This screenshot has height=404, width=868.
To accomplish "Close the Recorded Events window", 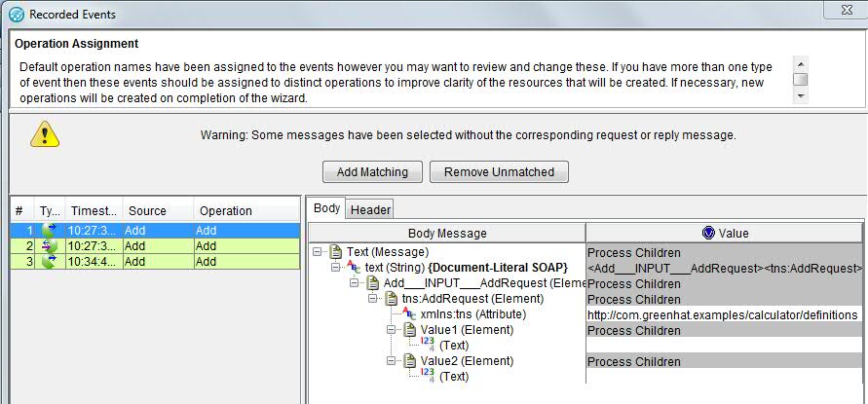I will coord(846,10).
